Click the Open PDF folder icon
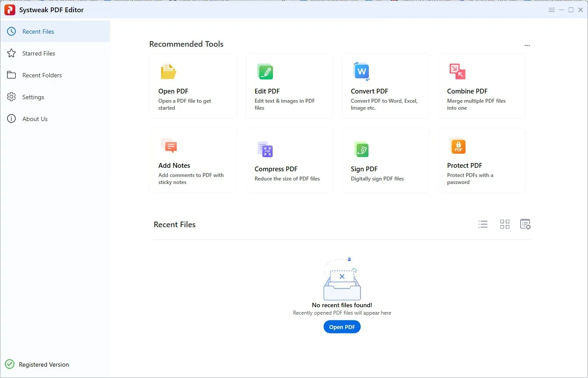 point(168,72)
